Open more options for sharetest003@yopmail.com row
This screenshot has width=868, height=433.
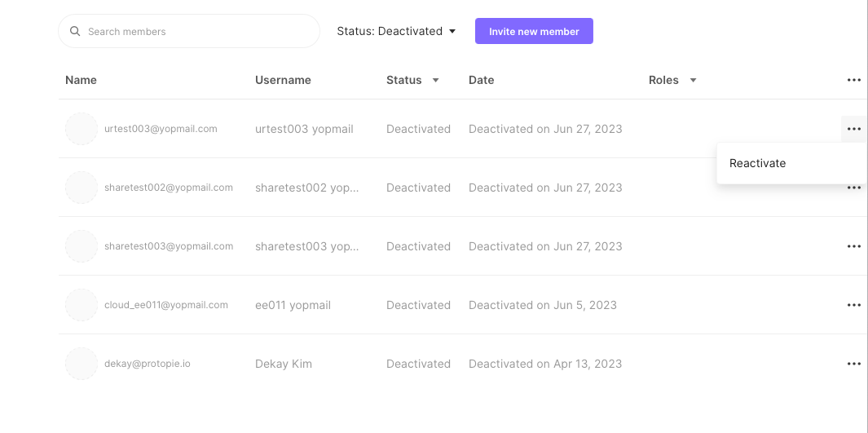[x=853, y=246]
